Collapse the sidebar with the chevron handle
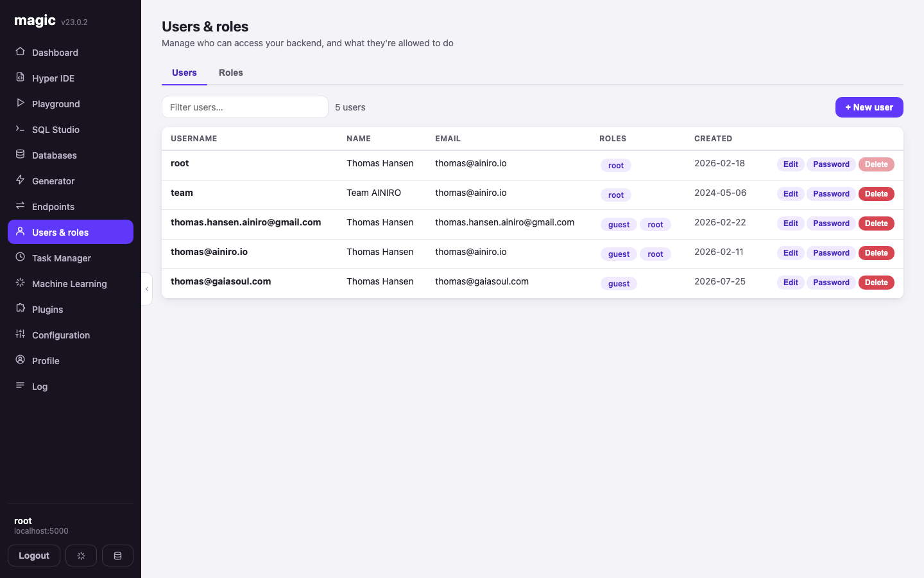The height and width of the screenshot is (578, 924). tap(147, 289)
